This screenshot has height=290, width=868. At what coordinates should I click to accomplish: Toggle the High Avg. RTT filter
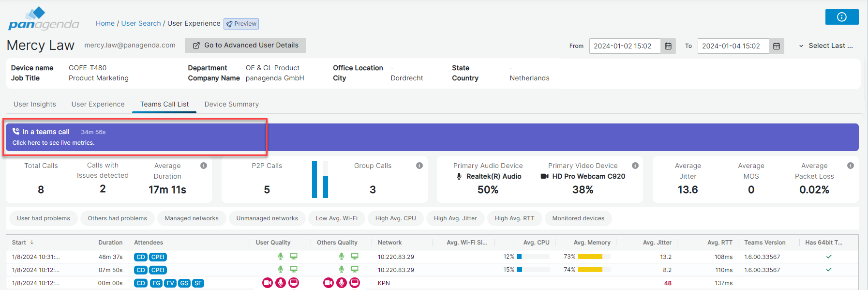pyautogui.click(x=515, y=218)
